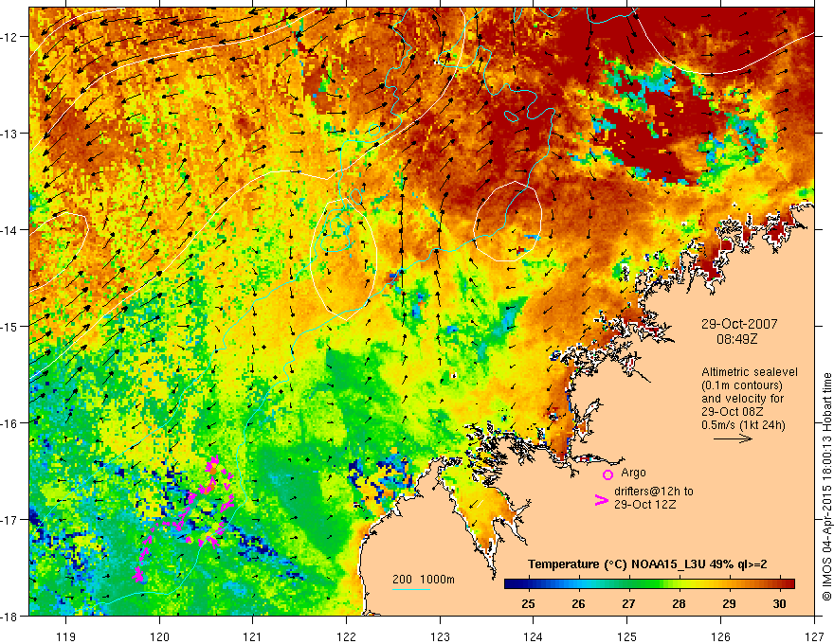Click the color bar label '27'
The width and height of the screenshot is (834, 644).
(628, 604)
